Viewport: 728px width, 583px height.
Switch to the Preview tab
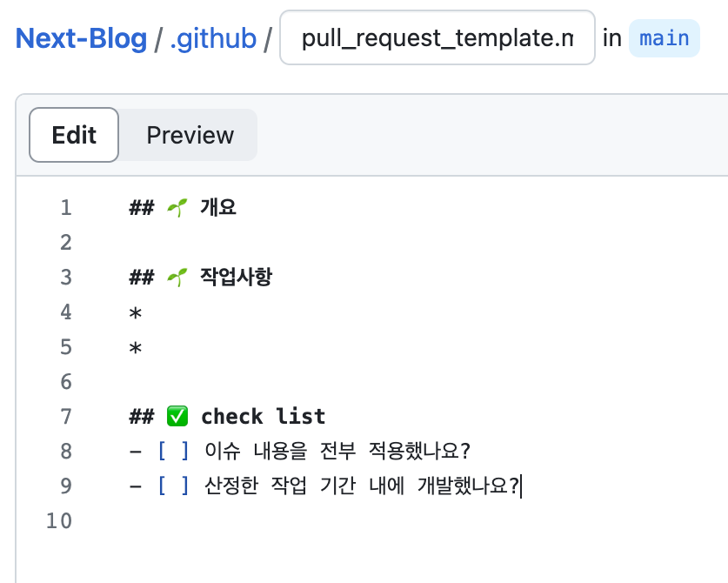pos(190,135)
